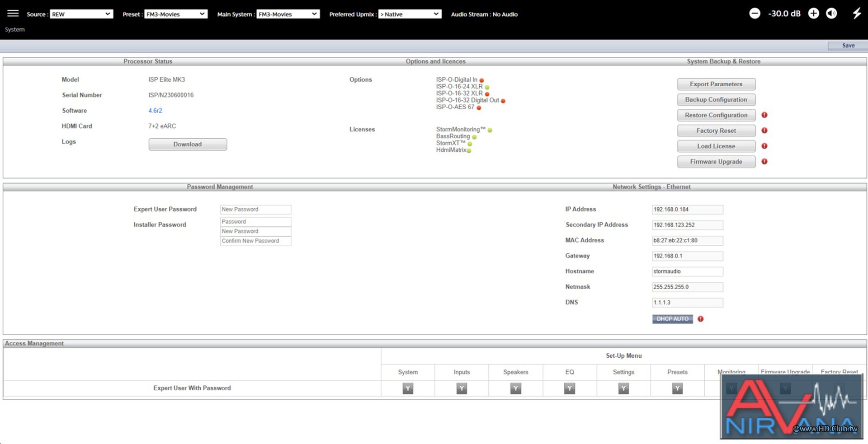Open the Preferred Upmix dropdown

[x=410, y=14]
